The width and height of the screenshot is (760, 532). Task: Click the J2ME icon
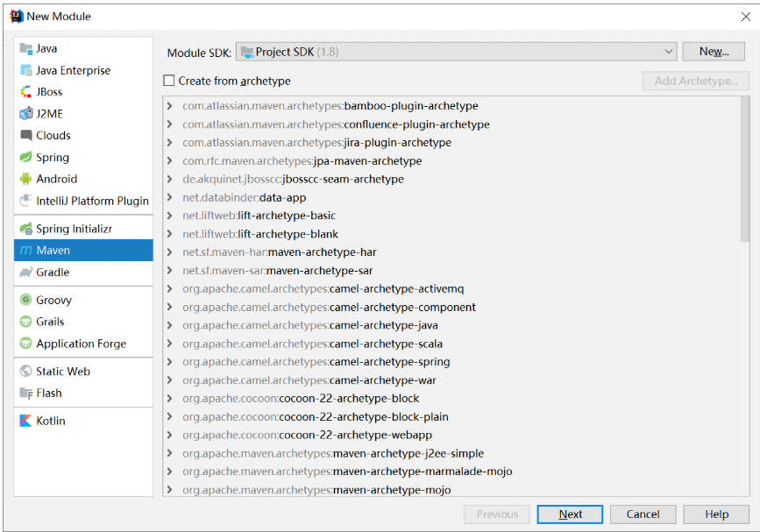point(25,113)
